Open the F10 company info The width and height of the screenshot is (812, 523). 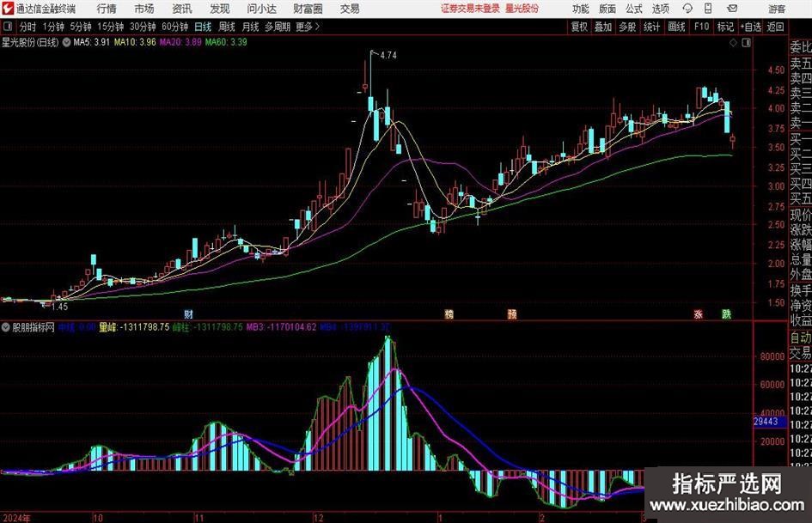click(x=701, y=27)
